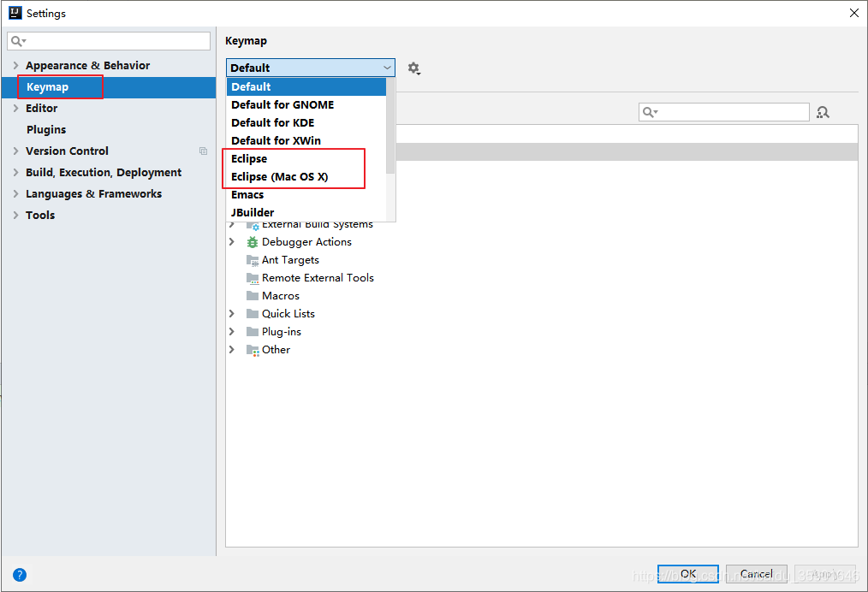
Task: Select Version Control category label
Action: (67, 151)
